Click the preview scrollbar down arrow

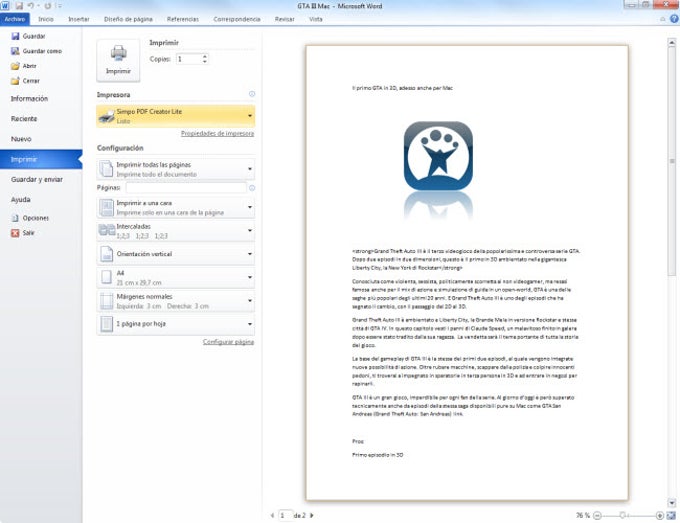(672, 503)
